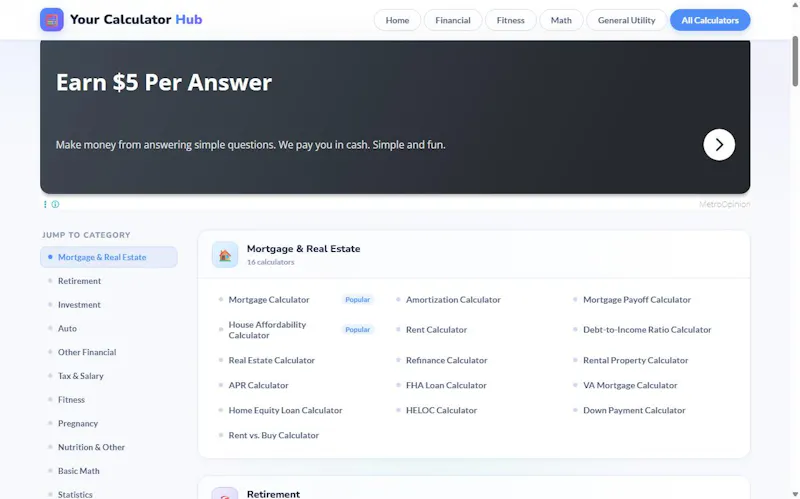Open the Debt-to-Income Ratio Calculator link
This screenshot has width=800, height=499.
tap(647, 330)
